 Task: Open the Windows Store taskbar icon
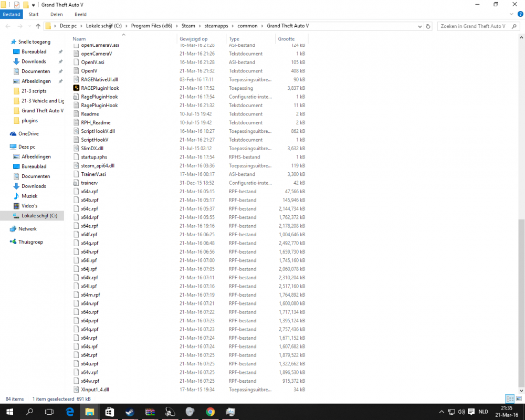click(x=110, y=412)
